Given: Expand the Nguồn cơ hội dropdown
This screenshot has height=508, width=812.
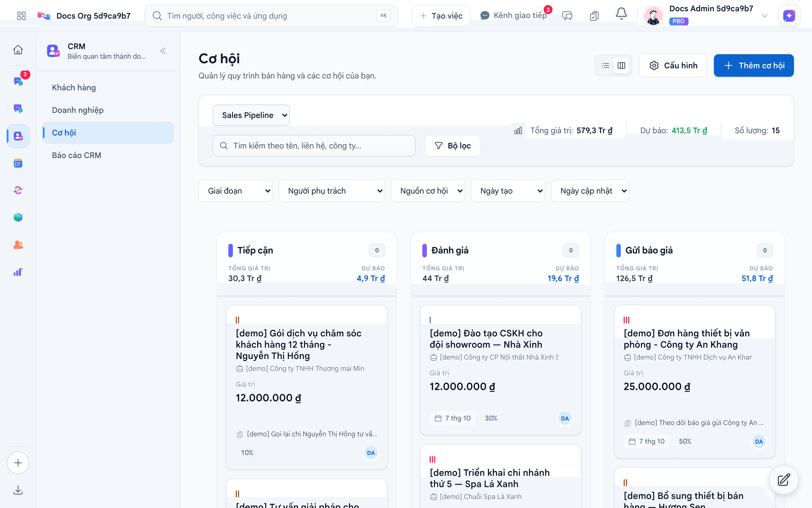Looking at the screenshot, I should coord(428,191).
